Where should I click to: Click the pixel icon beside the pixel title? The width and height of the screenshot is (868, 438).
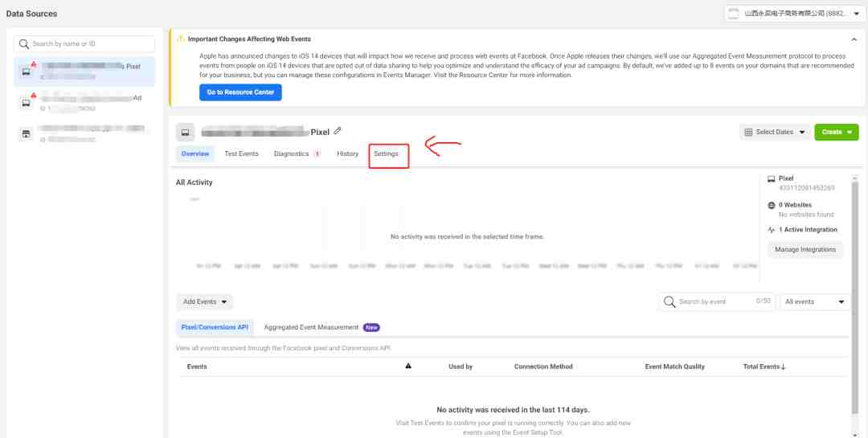[x=186, y=133]
